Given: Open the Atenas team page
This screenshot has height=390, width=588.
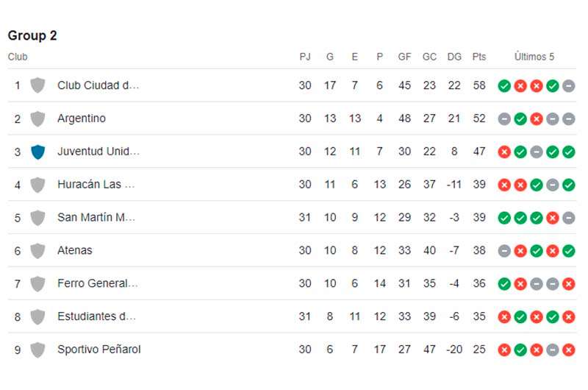Looking at the screenshot, I should (75, 251).
